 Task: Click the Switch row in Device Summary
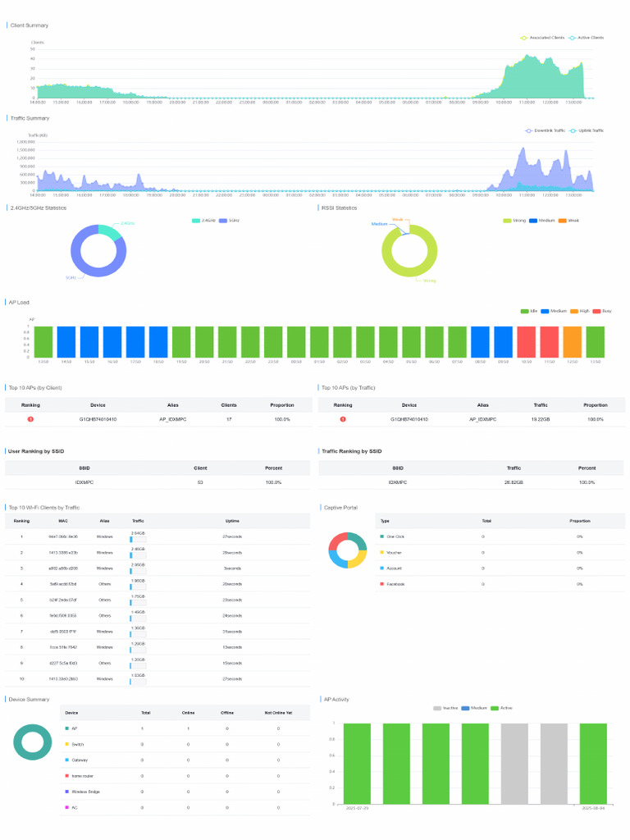click(185, 744)
